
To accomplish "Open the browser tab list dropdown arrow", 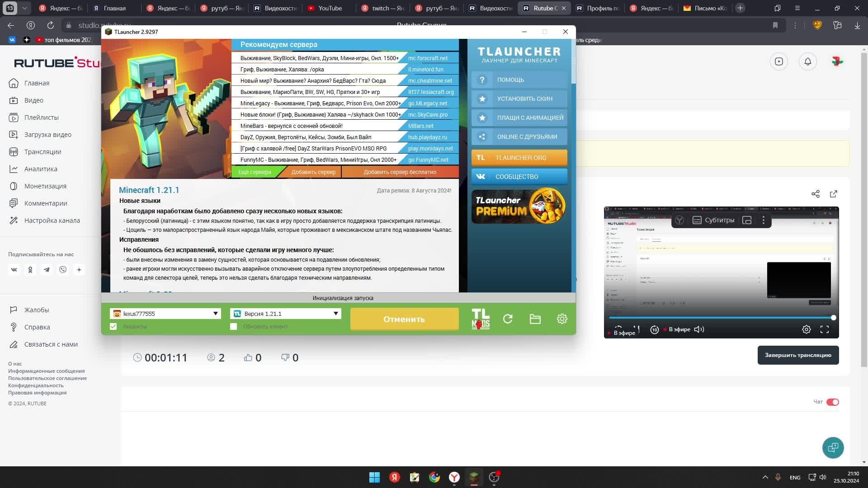I will 24,8.
